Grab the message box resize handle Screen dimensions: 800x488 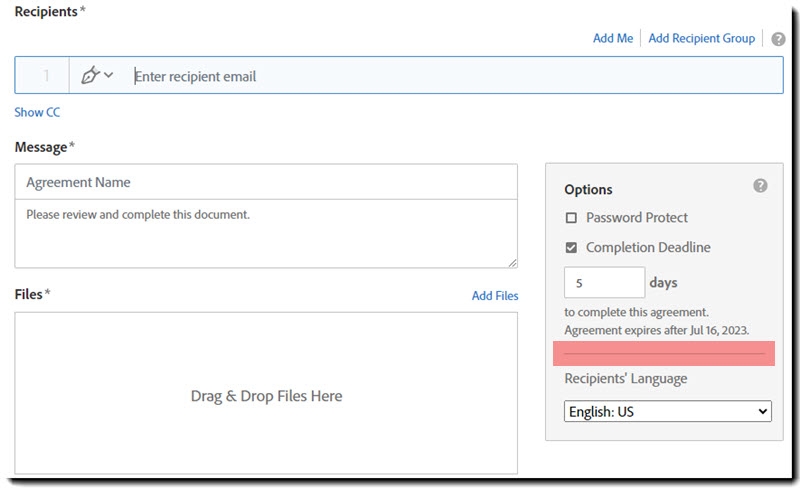pos(512,262)
